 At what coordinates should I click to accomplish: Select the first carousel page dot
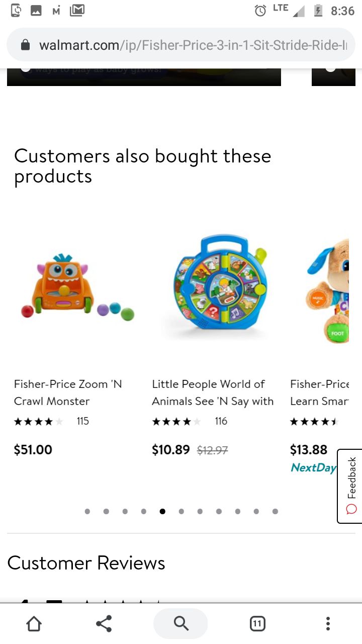pyautogui.click(x=87, y=511)
